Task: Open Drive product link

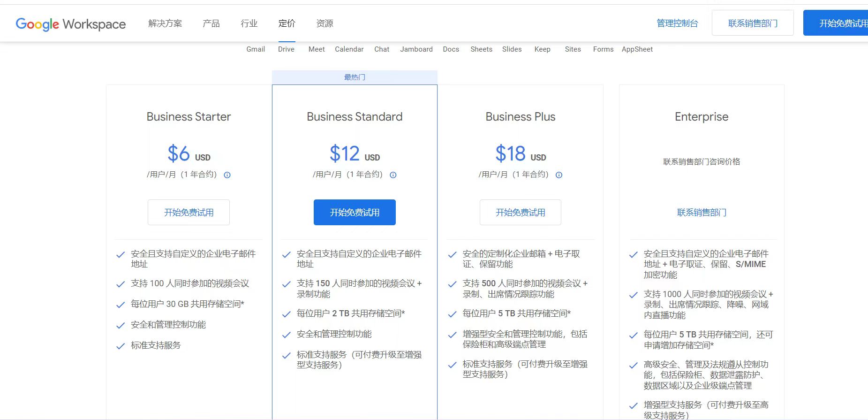Action: click(x=286, y=49)
